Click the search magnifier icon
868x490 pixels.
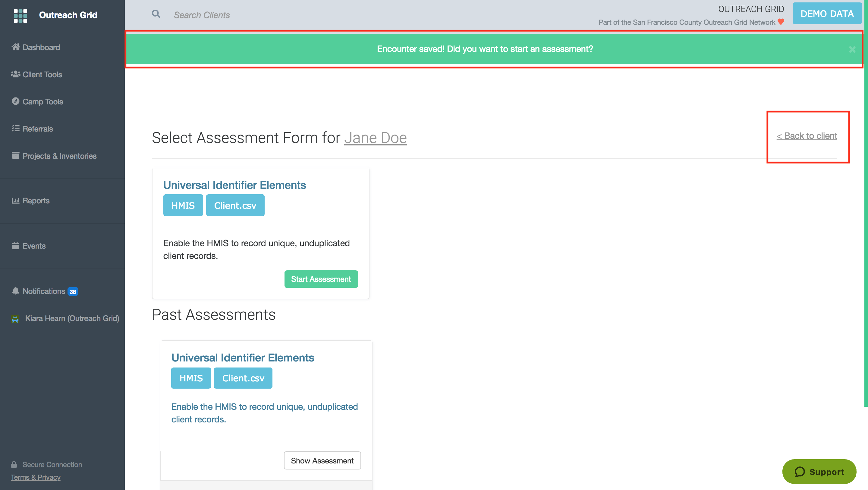(156, 14)
